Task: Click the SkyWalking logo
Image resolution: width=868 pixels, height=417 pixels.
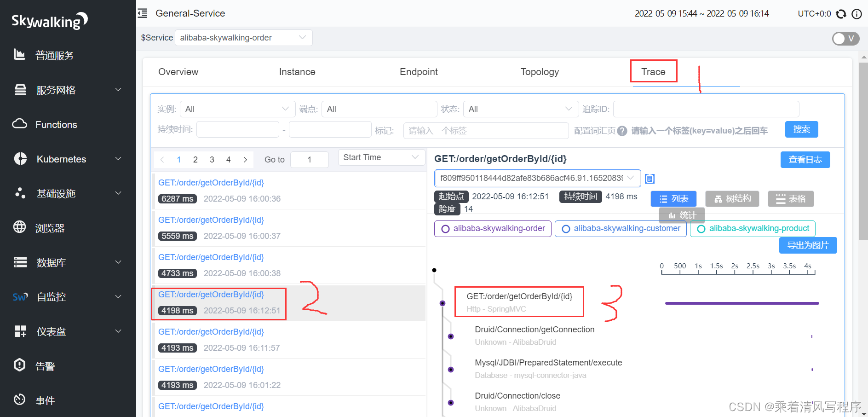Action: [49, 21]
